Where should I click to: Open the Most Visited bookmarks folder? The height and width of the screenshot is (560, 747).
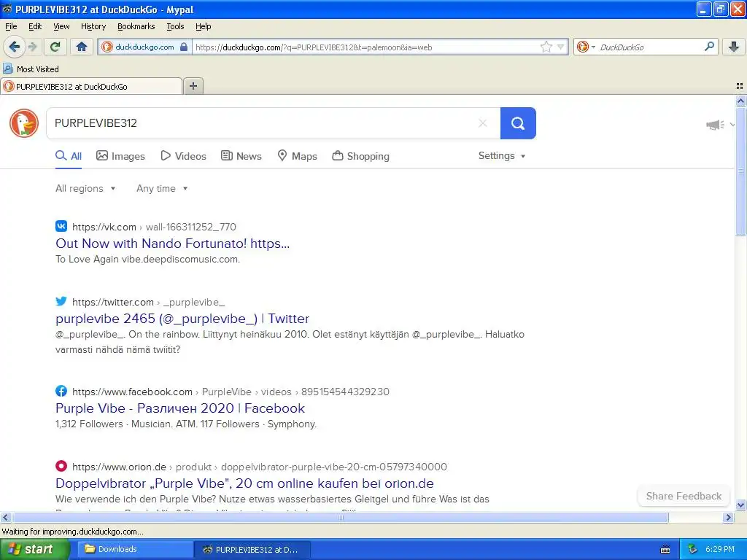point(31,69)
